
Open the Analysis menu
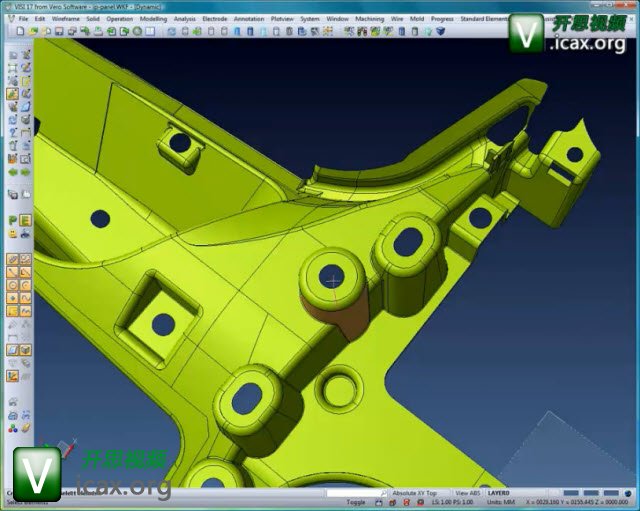184,19
